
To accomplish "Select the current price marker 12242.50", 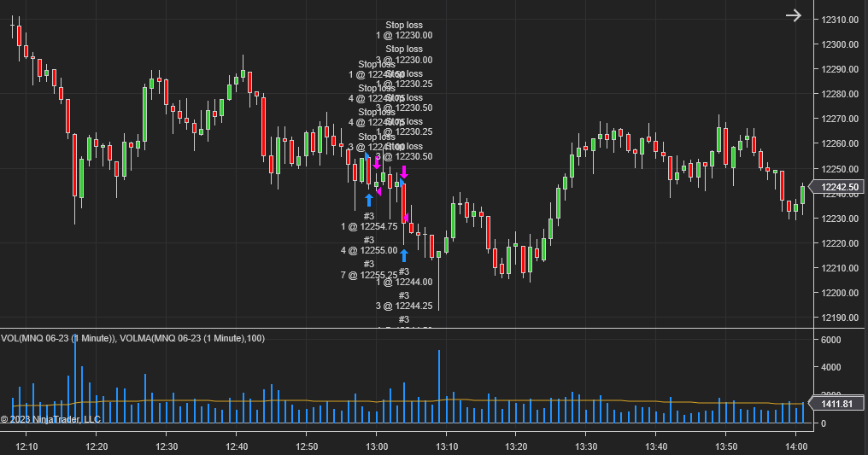I will click(837, 187).
